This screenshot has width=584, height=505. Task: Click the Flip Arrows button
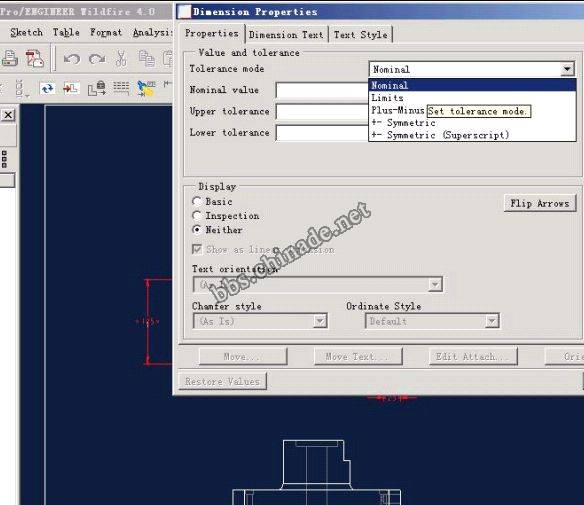point(540,203)
